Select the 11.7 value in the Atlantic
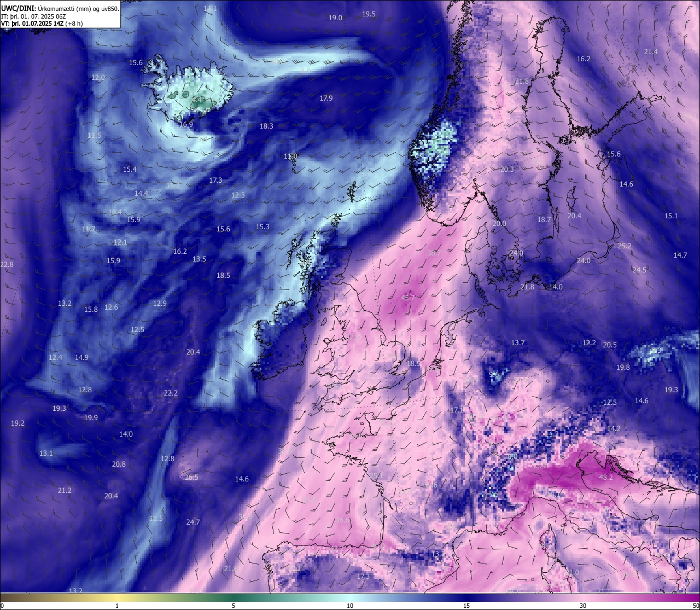 pyautogui.click(x=89, y=229)
